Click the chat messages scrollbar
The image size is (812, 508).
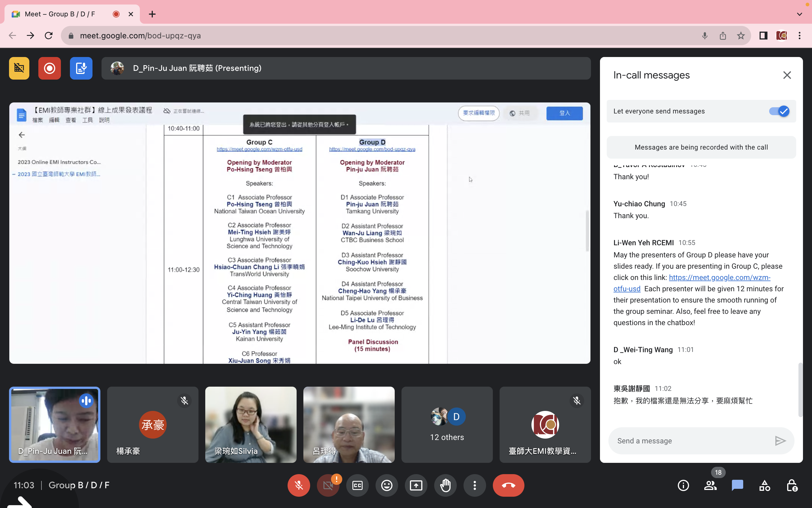click(x=800, y=390)
